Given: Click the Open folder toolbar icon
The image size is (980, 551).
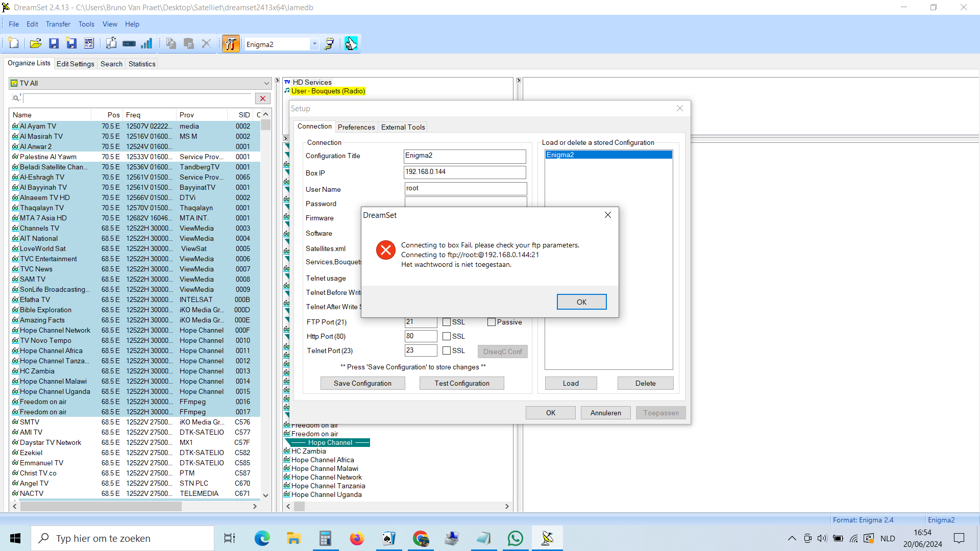Looking at the screenshot, I should [x=35, y=44].
